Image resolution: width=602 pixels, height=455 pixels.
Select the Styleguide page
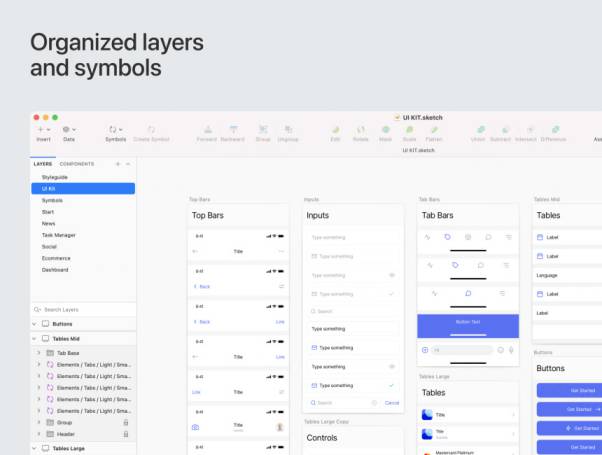click(57, 176)
